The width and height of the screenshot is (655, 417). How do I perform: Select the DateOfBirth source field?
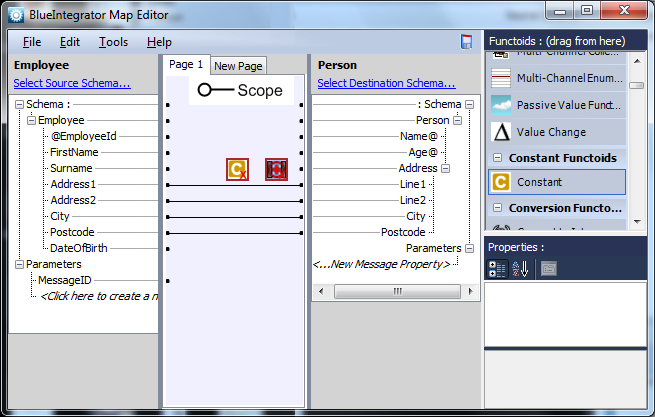coord(79,248)
